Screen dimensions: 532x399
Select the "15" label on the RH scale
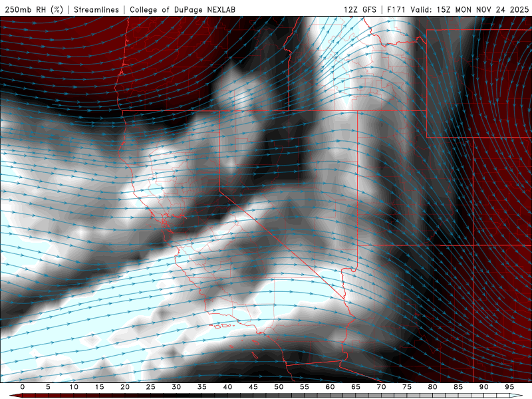[x=99, y=387]
